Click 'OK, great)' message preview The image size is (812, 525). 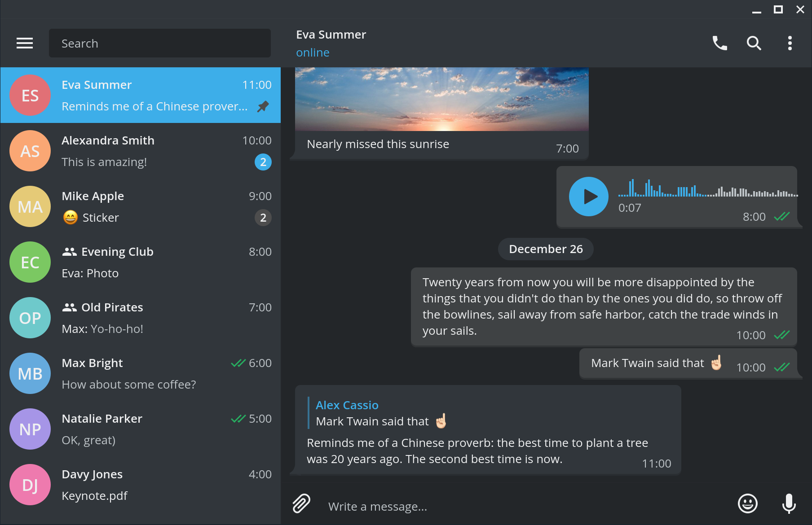88,440
